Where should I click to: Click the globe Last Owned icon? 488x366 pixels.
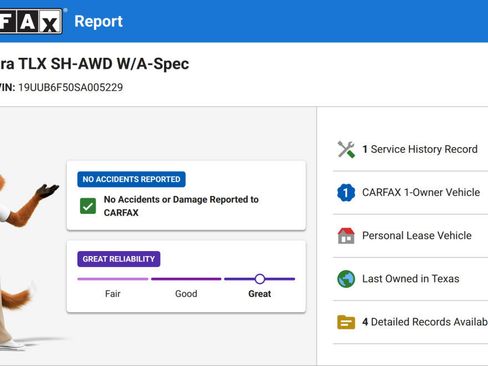pyautogui.click(x=346, y=279)
